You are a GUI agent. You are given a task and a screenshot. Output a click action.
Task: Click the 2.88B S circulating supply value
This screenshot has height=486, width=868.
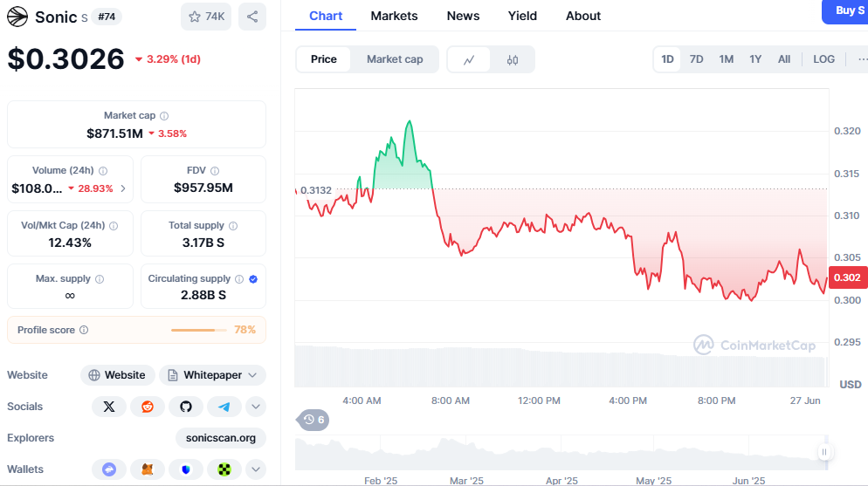click(x=203, y=295)
